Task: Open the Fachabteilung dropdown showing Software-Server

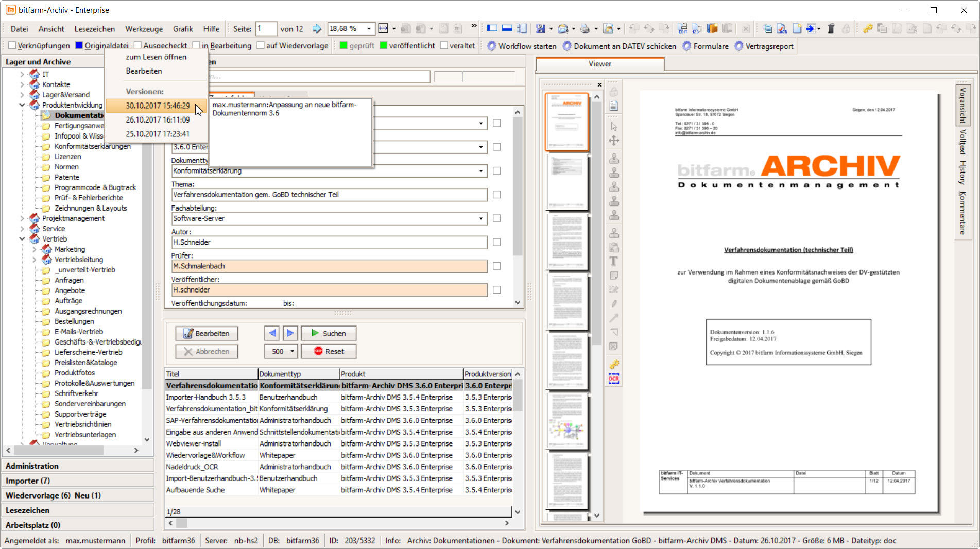Action: click(x=481, y=218)
